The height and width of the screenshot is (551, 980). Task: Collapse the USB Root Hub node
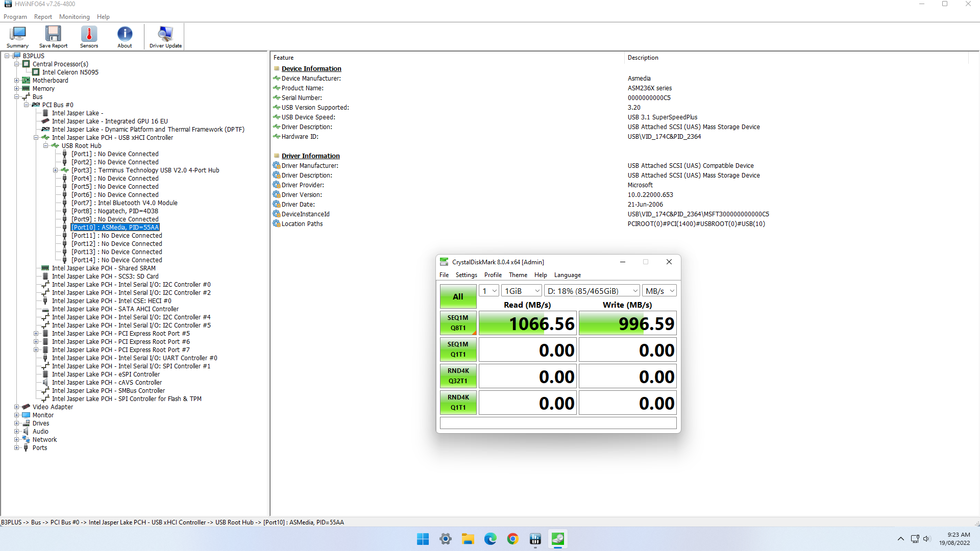point(45,145)
